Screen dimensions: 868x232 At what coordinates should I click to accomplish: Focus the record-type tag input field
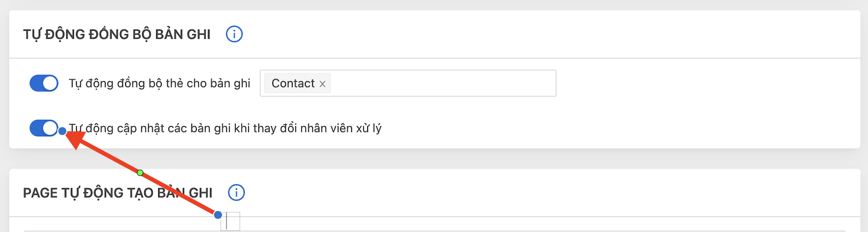click(442, 83)
